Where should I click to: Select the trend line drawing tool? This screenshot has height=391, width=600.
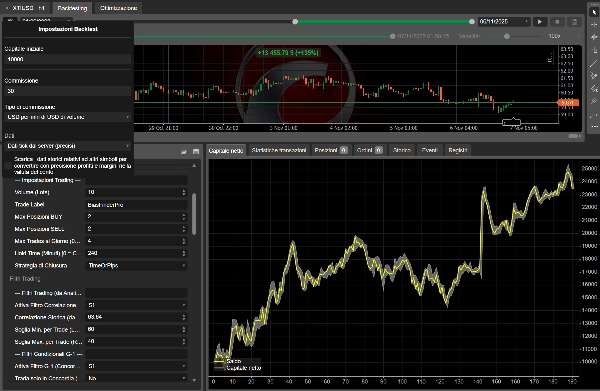pyautogui.click(x=594, y=63)
